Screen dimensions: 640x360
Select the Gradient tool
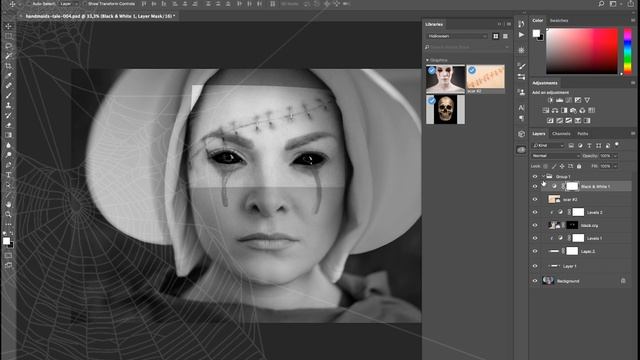click(x=8, y=135)
